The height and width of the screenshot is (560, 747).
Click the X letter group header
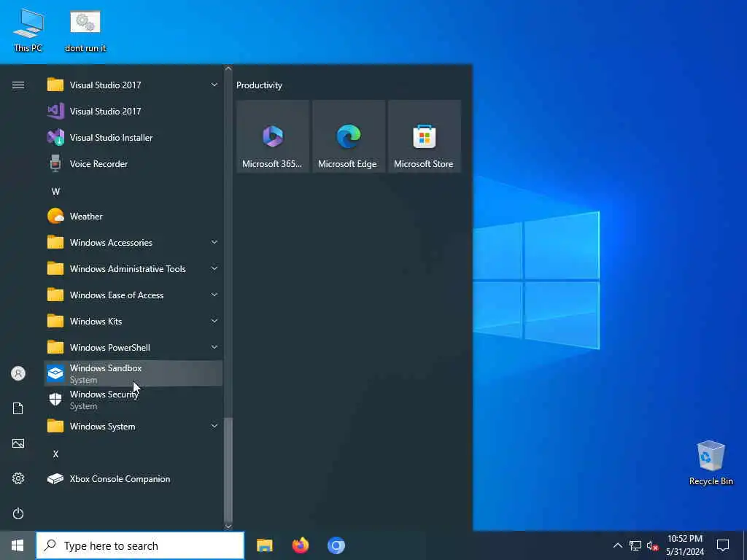pyautogui.click(x=55, y=454)
